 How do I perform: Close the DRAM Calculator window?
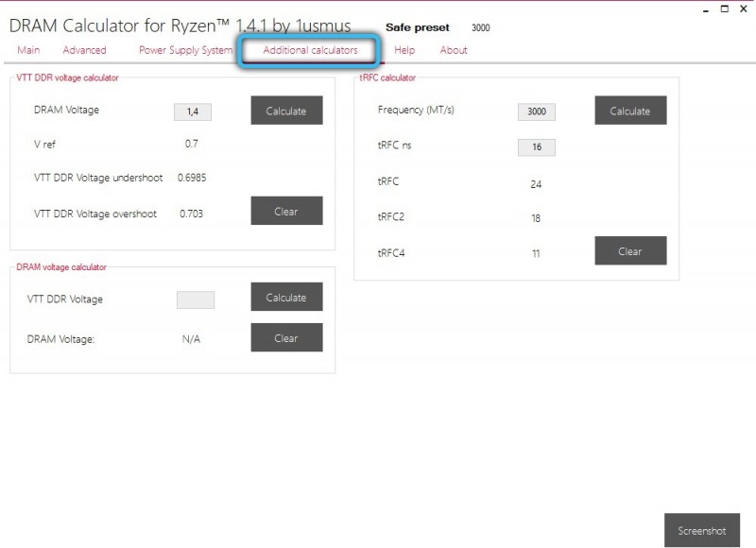(743, 9)
